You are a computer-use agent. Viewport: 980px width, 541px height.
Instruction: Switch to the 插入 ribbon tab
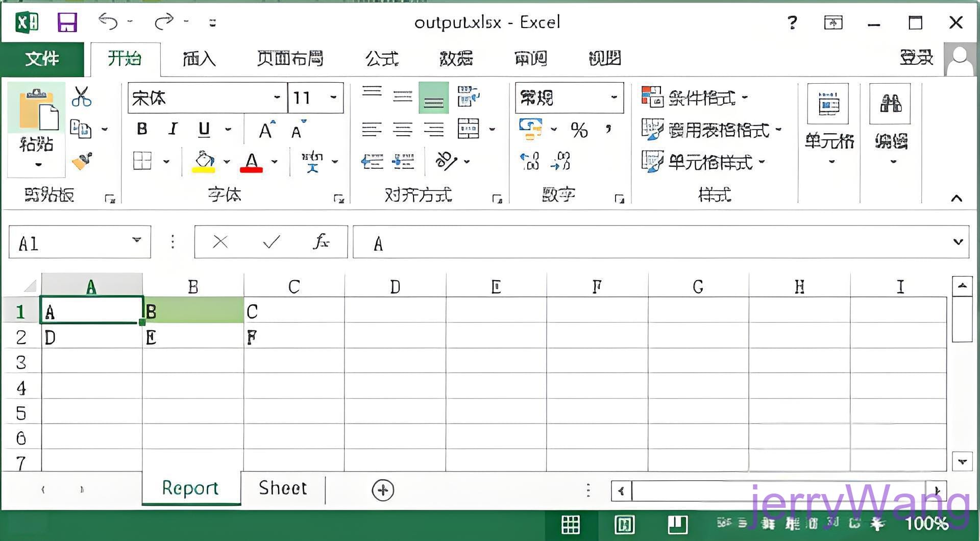199,59
